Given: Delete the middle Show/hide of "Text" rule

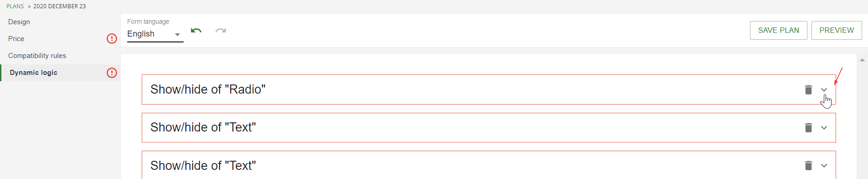Looking at the screenshot, I should click(x=808, y=127).
